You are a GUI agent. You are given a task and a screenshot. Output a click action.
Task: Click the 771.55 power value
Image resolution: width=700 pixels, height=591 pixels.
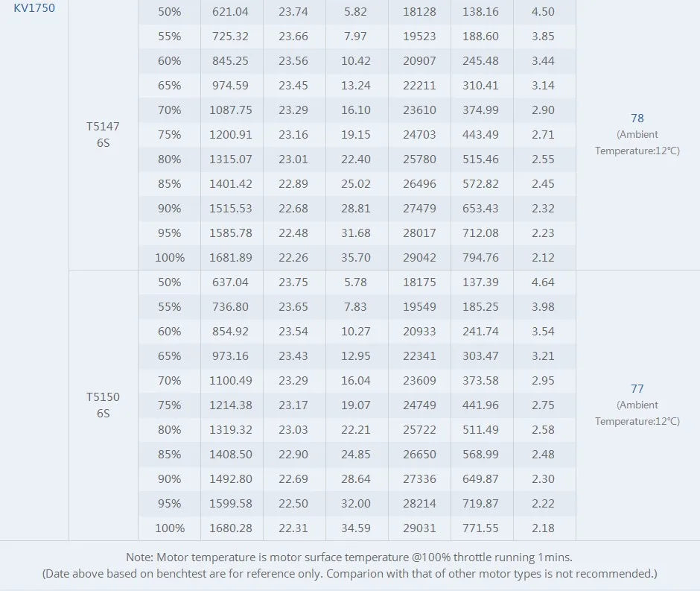pyautogui.click(x=481, y=528)
